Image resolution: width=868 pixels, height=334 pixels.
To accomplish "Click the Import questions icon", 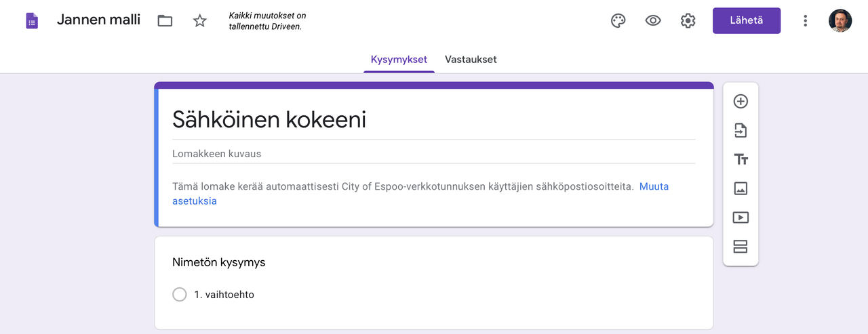I will (741, 131).
